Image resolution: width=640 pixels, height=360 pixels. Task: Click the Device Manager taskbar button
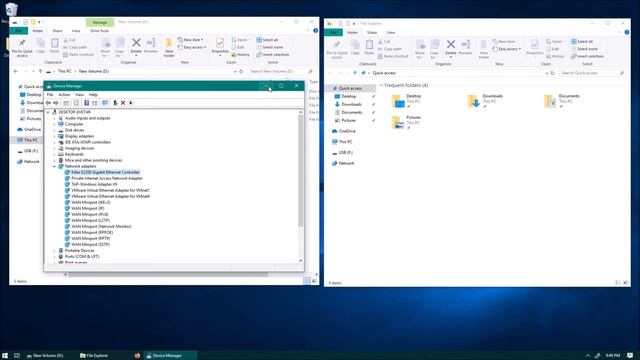169,356
